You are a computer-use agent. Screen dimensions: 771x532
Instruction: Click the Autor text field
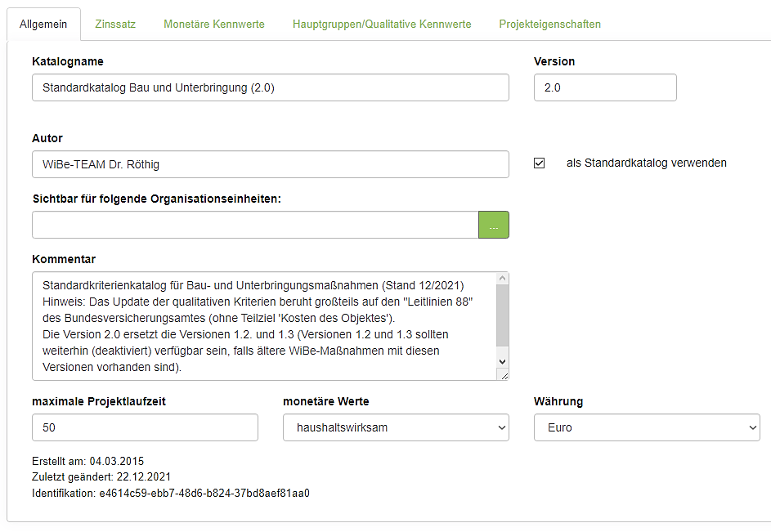270,164
